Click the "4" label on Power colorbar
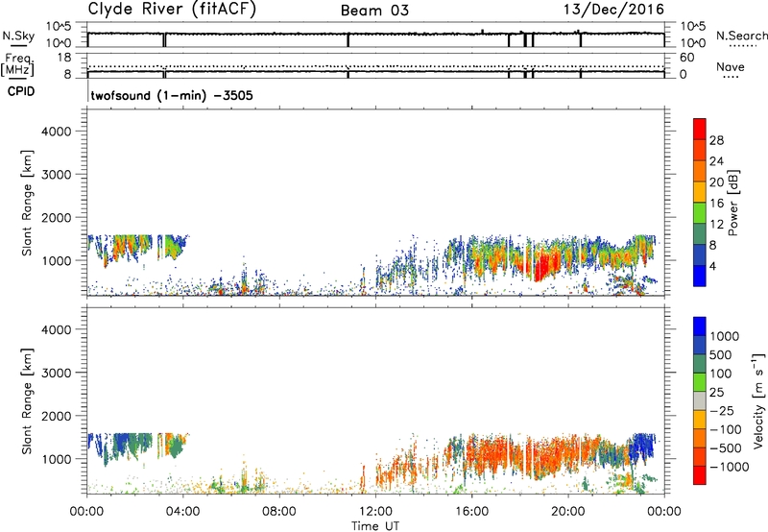This screenshot has height=532, width=768. click(713, 267)
